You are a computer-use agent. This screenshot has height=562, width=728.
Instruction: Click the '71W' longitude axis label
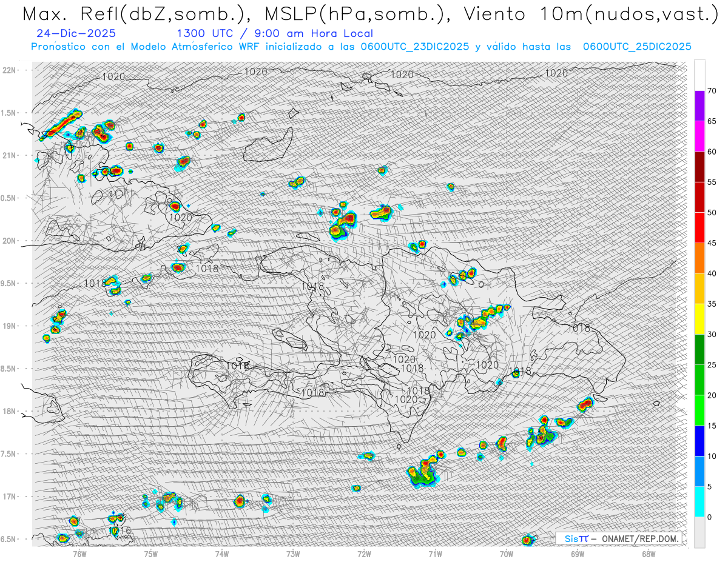(x=435, y=554)
